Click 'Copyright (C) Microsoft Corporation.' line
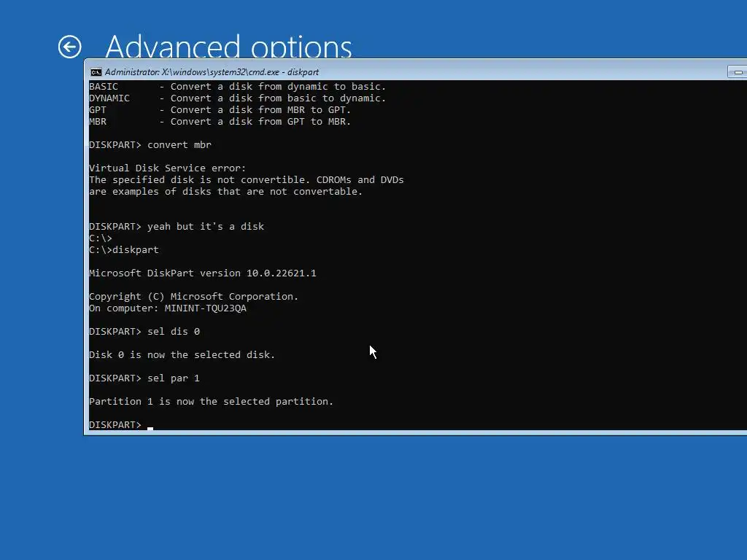Screen dimensions: 747x560 pyautogui.click(x=193, y=297)
